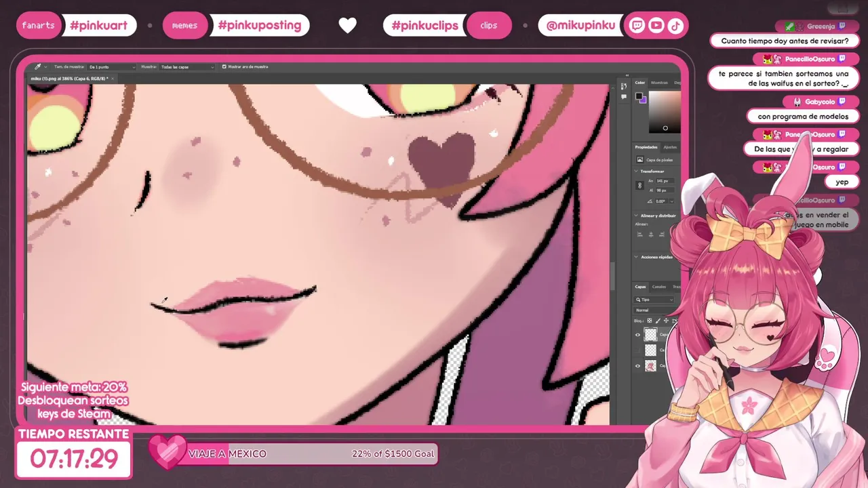
Task: Open the 'Todas las capas' sample dropdown
Action: pos(187,67)
